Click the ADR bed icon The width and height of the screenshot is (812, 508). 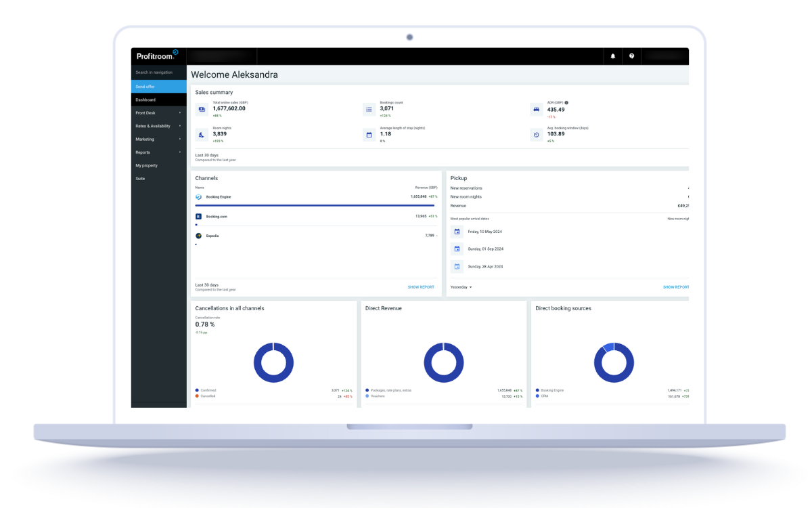coord(536,109)
